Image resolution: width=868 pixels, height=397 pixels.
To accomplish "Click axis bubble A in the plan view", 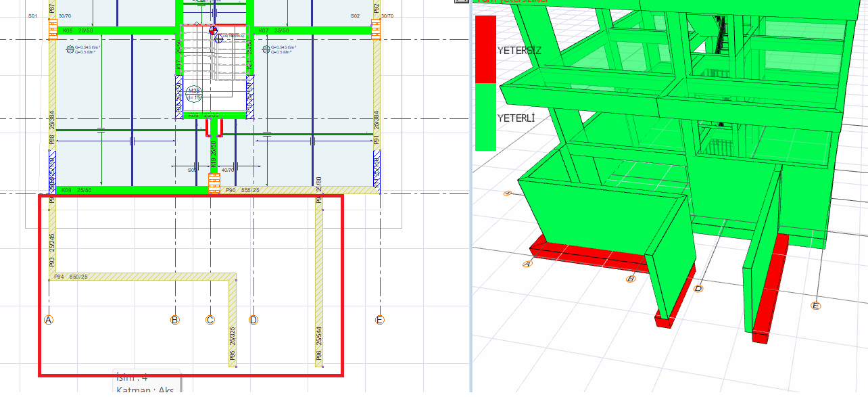I will 49,320.
